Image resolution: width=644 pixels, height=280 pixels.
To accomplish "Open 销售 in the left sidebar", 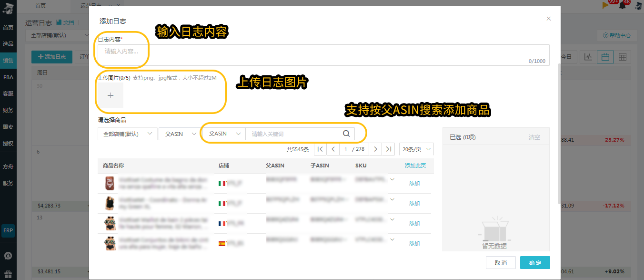I will pos(8,61).
